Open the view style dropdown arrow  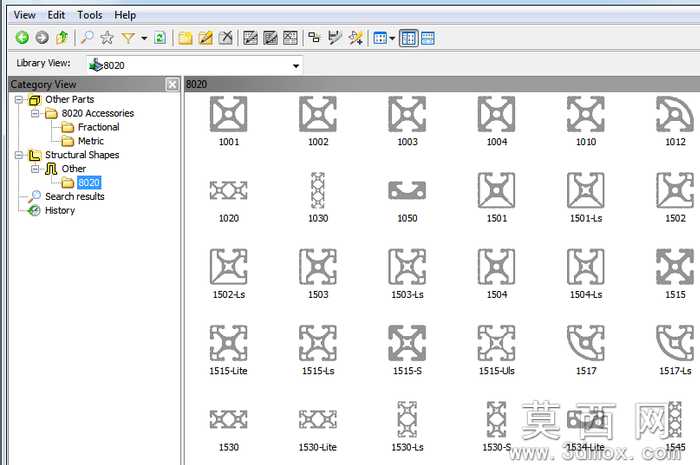[392, 39]
